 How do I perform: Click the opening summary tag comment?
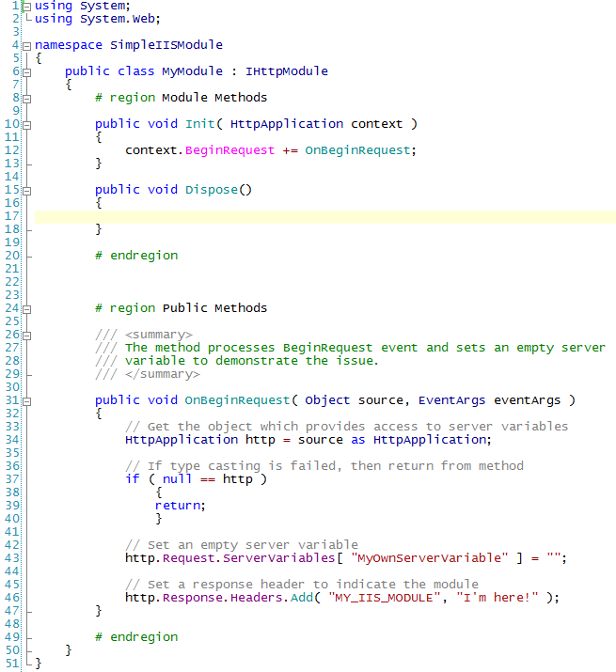click(x=144, y=335)
